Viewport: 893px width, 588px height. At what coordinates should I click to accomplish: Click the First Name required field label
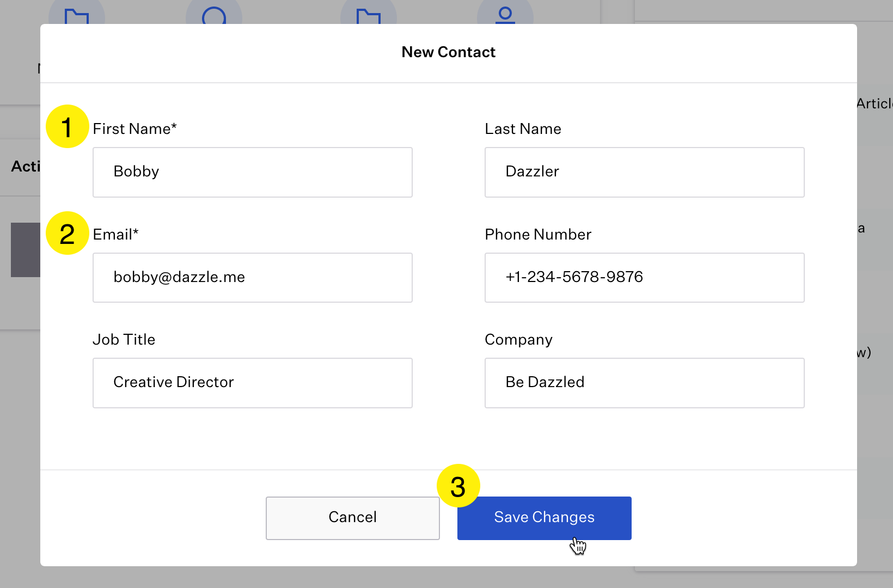click(134, 128)
